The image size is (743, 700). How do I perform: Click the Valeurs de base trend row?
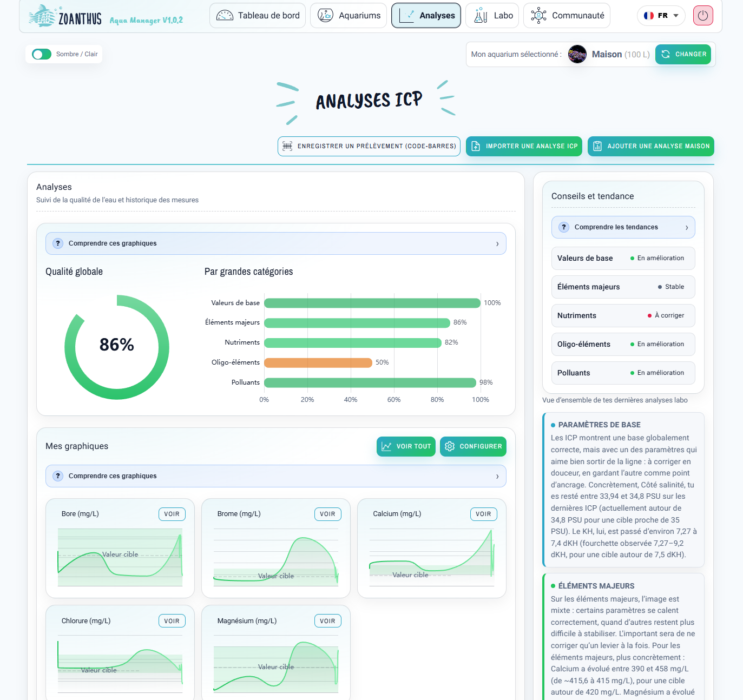(623, 258)
